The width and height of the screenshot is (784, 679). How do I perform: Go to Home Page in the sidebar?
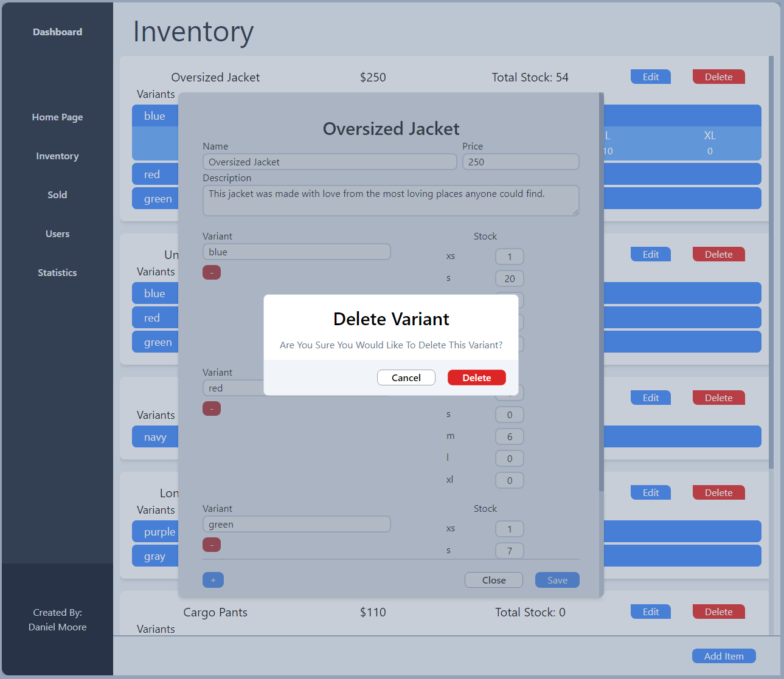click(x=57, y=117)
